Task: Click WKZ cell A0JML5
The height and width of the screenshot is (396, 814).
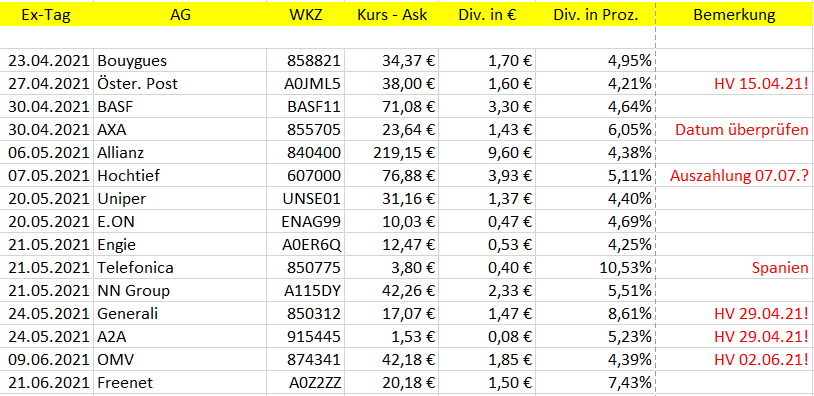Action: tap(306, 84)
